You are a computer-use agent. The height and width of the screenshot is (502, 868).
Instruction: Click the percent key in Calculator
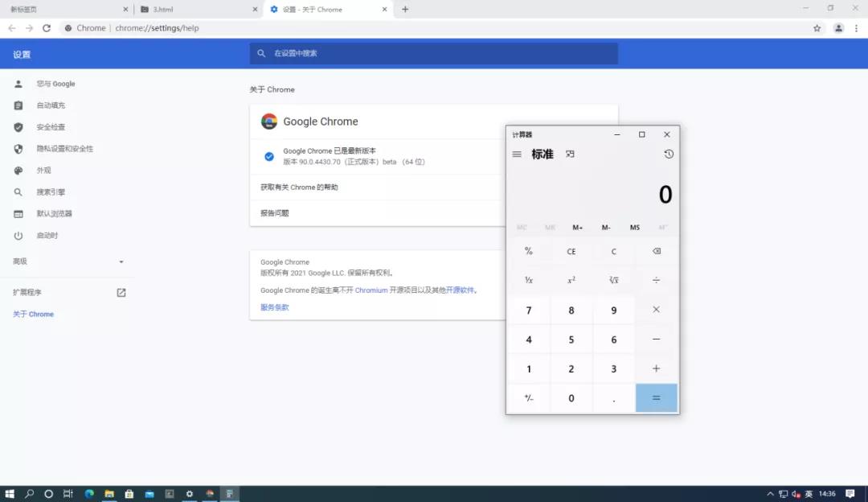pos(529,252)
